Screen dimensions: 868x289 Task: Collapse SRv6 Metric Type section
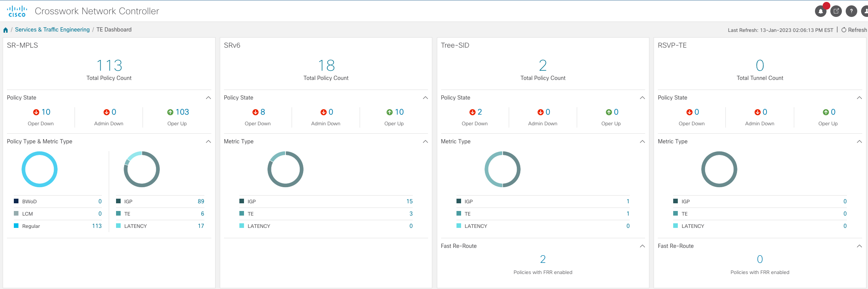click(425, 141)
